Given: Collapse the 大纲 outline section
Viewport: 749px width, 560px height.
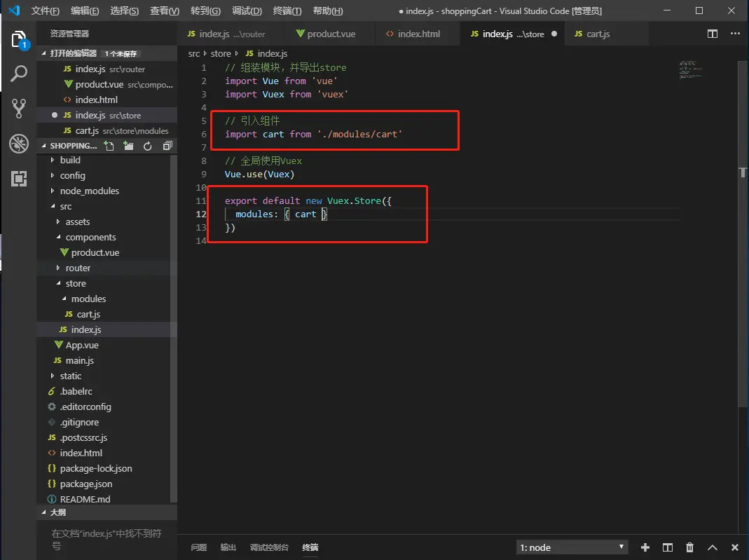Looking at the screenshot, I should tap(43, 512).
